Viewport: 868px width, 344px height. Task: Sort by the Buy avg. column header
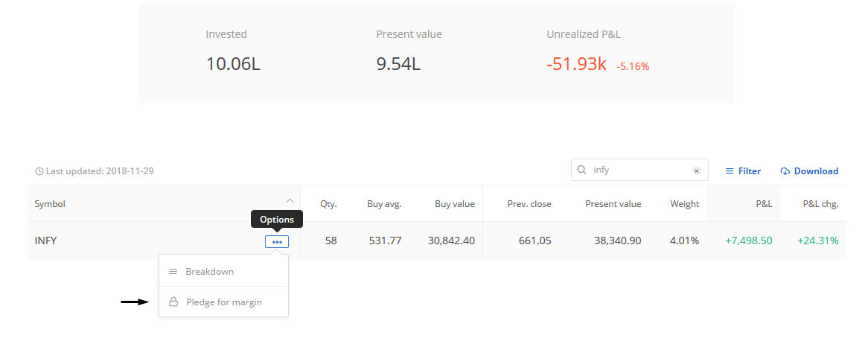tap(384, 204)
